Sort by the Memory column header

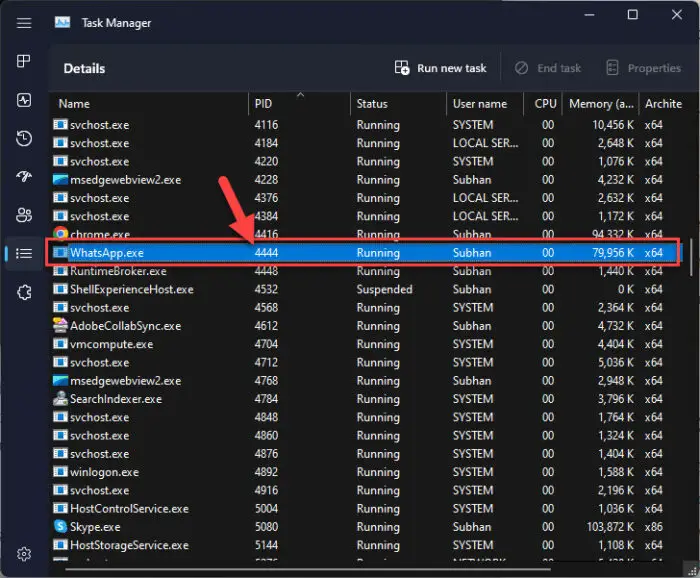[601, 104]
